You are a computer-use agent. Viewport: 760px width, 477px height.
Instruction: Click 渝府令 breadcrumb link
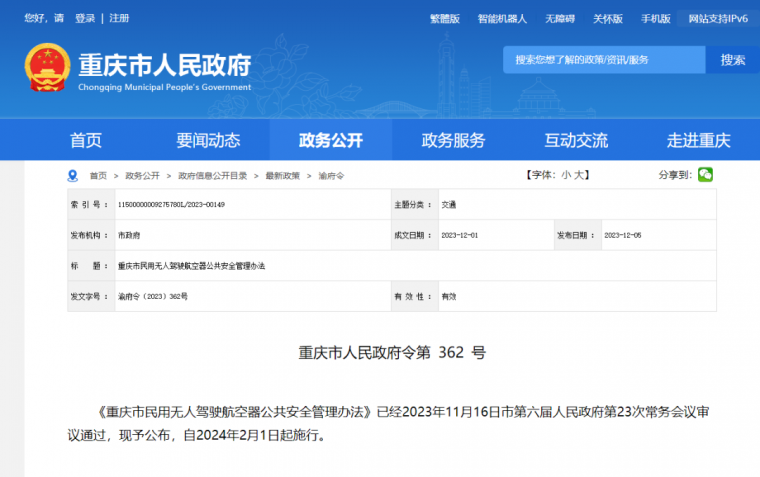coord(331,175)
